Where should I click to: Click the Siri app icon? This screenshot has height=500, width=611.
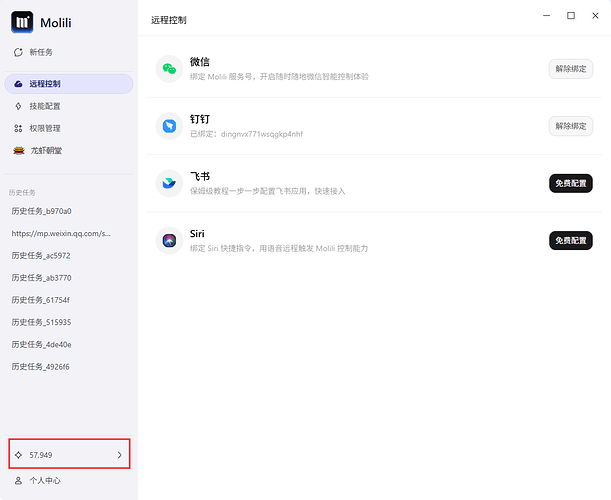click(x=169, y=240)
